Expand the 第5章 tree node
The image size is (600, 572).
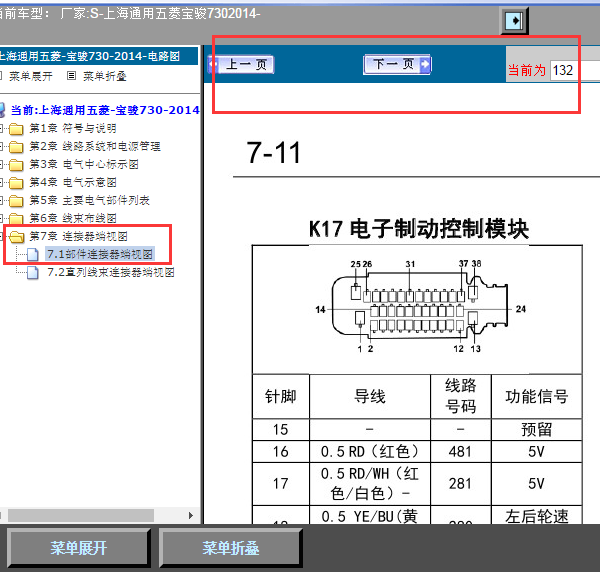point(1,200)
